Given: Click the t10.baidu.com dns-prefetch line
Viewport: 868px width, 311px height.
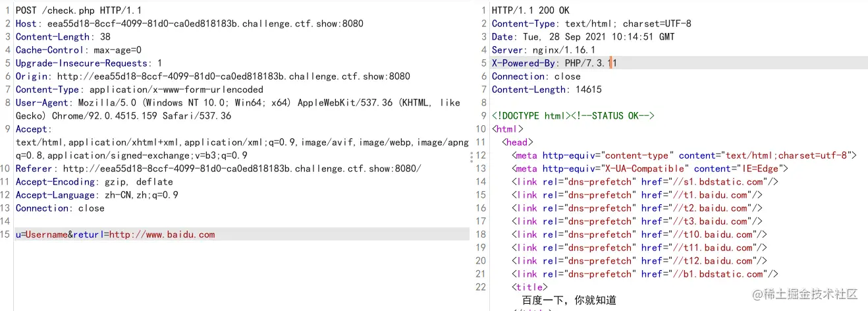Looking at the screenshot, I should [639, 235].
